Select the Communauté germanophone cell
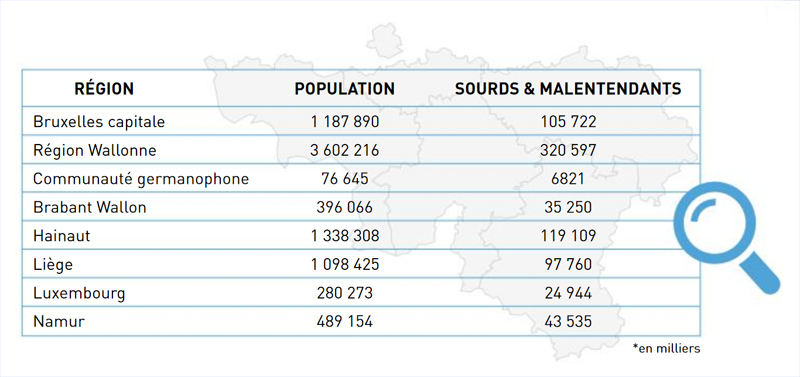Screen dimensions: 800x377 tap(141, 180)
